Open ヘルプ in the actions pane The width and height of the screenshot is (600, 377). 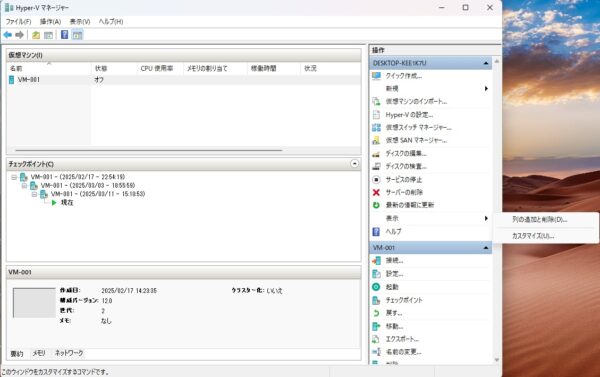coord(393,232)
